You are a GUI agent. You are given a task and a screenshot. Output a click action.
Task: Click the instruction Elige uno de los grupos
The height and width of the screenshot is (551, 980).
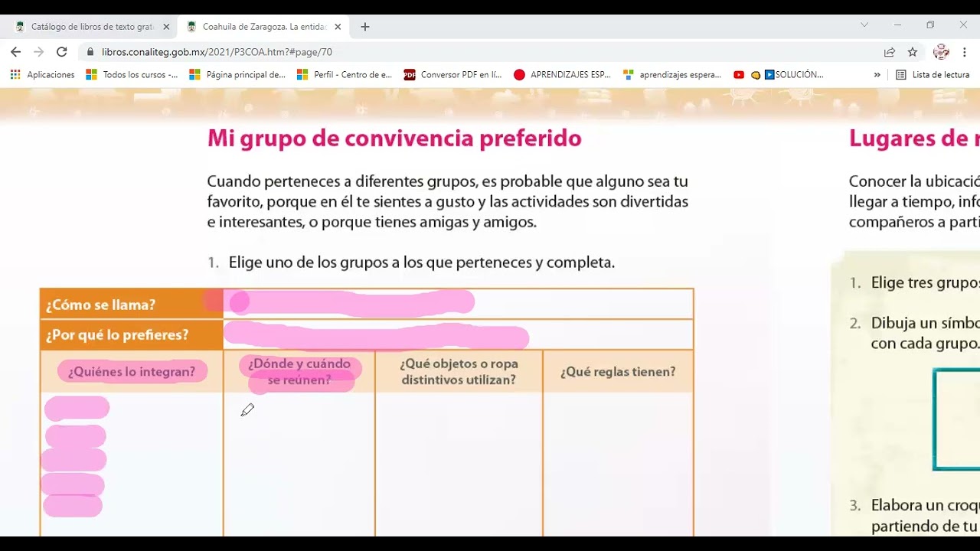pyautogui.click(x=422, y=262)
